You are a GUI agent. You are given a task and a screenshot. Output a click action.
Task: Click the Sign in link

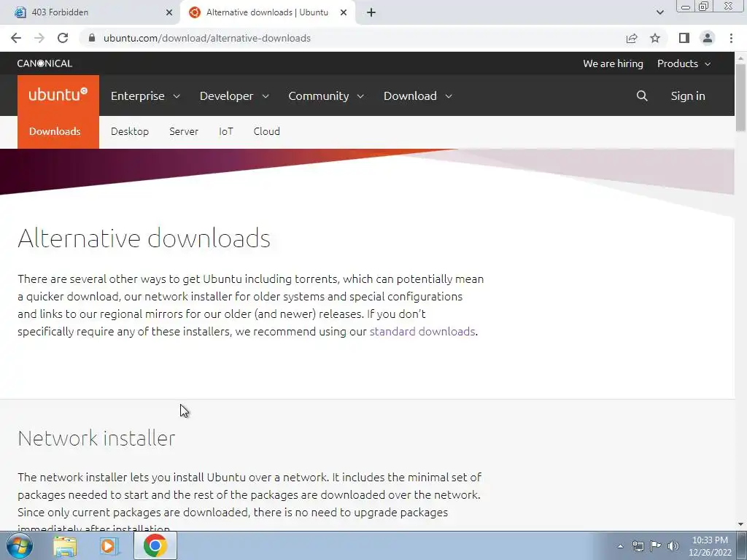[688, 96]
